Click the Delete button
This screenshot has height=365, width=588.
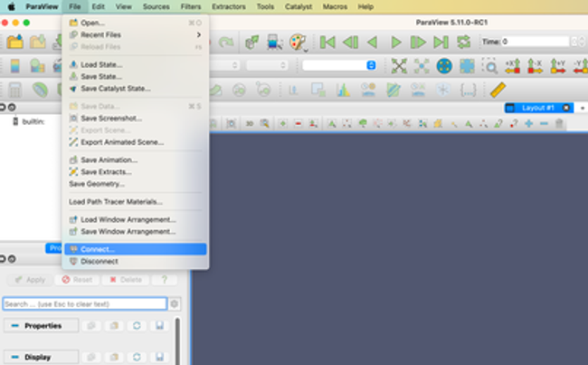pyautogui.click(x=126, y=280)
